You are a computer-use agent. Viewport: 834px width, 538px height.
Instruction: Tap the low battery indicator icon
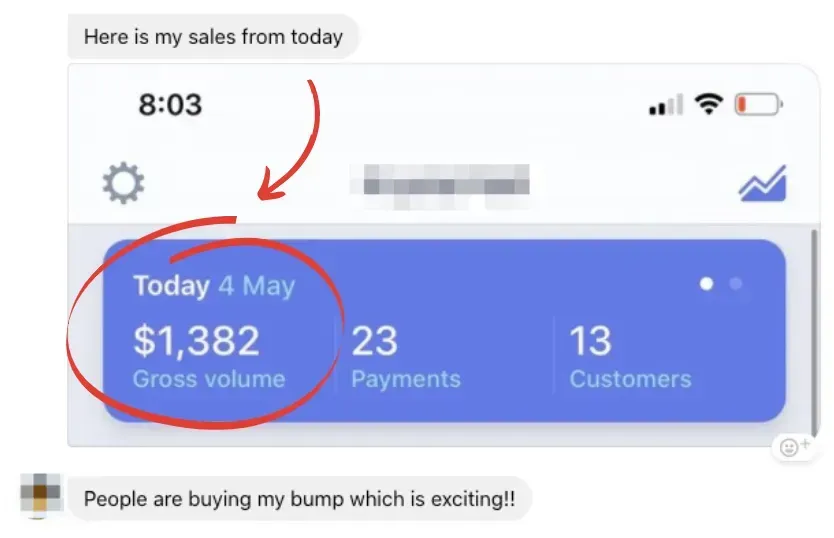[758, 104]
